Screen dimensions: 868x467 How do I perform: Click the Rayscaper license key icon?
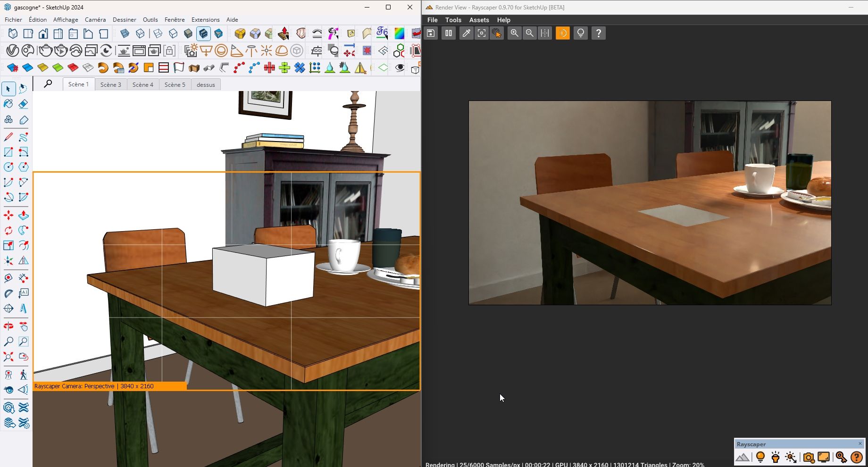pyautogui.click(x=841, y=457)
